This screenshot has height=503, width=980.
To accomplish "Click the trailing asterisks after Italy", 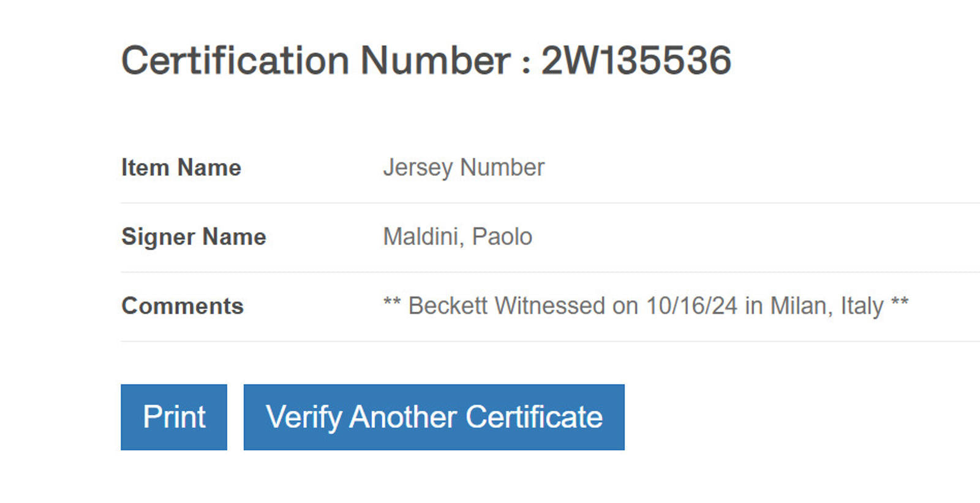I will (900, 303).
